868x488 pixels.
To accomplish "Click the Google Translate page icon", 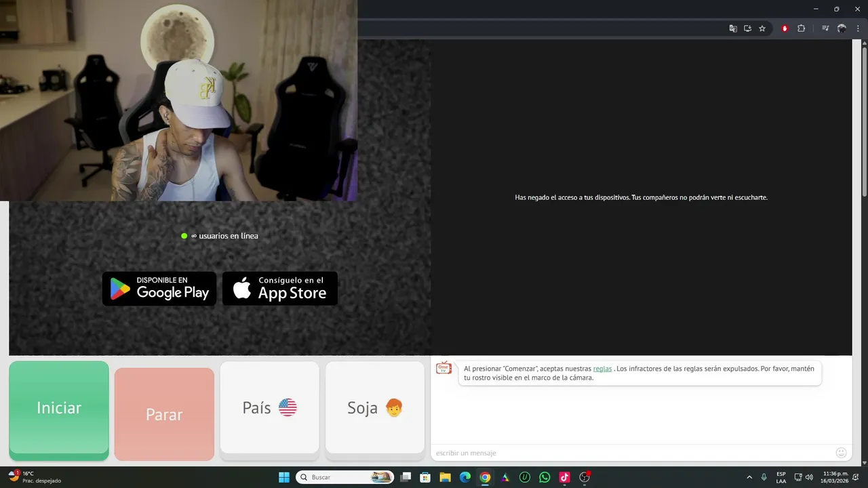I will tap(733, 28).
